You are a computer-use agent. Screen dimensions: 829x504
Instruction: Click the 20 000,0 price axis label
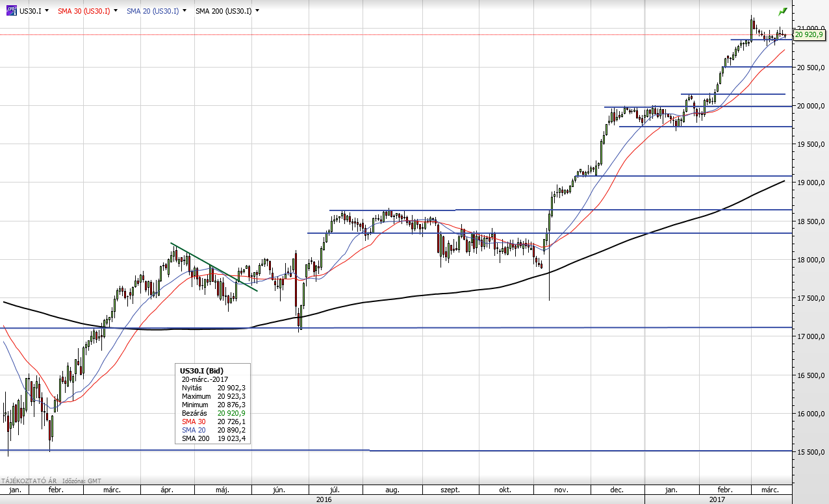[811, 106]
